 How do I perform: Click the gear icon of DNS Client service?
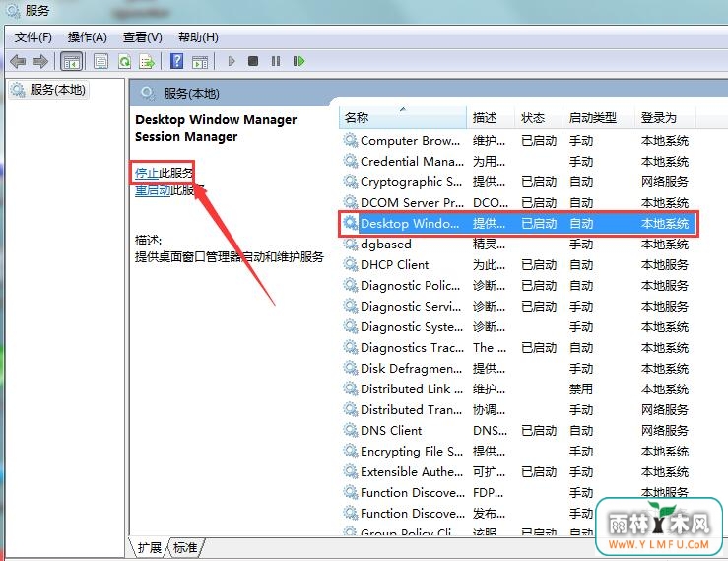[x=350, y=430]
